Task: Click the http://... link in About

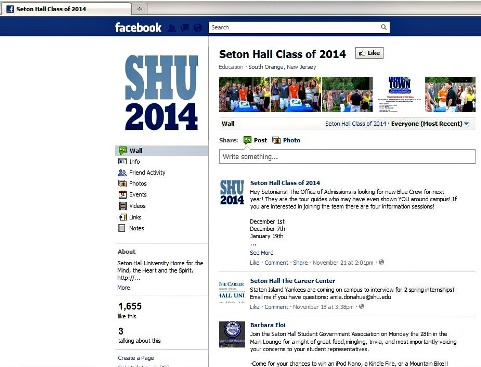Action: [129, 278]
